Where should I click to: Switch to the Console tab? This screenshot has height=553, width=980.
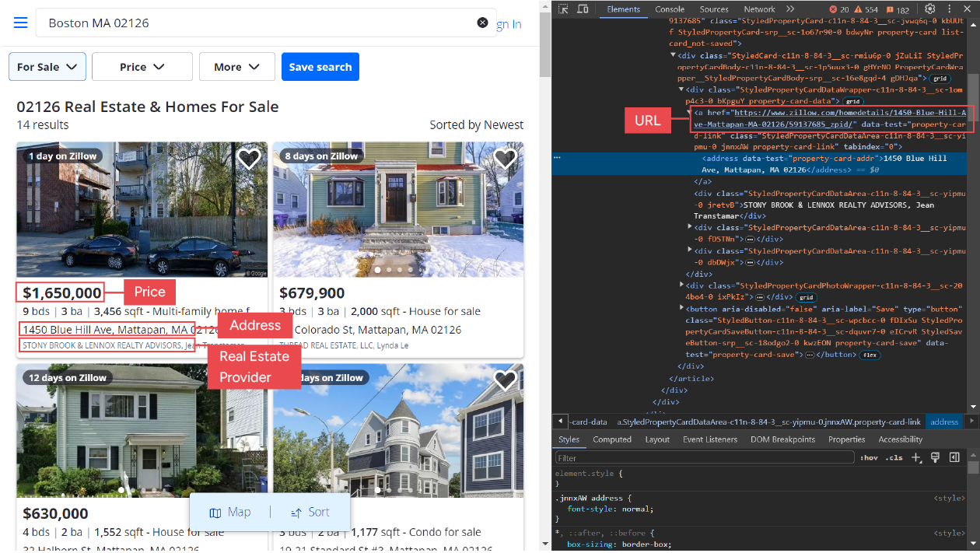[670, 9]
